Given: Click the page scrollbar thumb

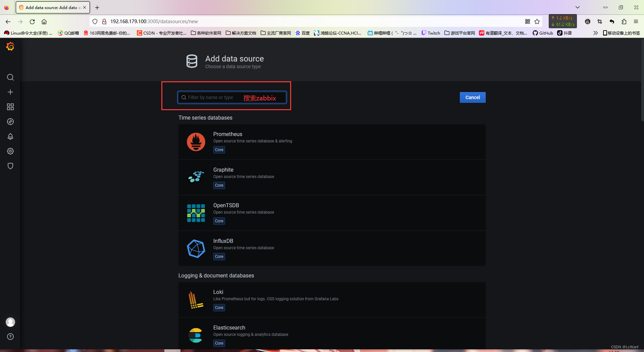Looking at the screenshot, I should click(642, 81).
